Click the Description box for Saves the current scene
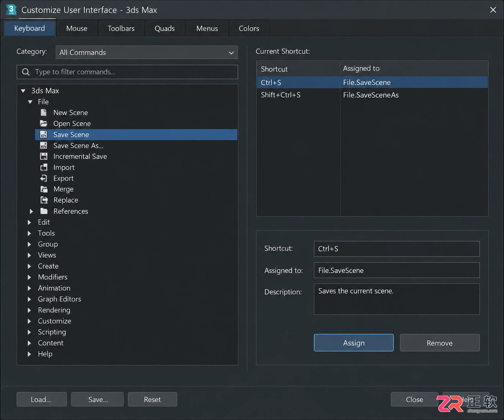Screen dimensions: 504x420 [397, 299]
